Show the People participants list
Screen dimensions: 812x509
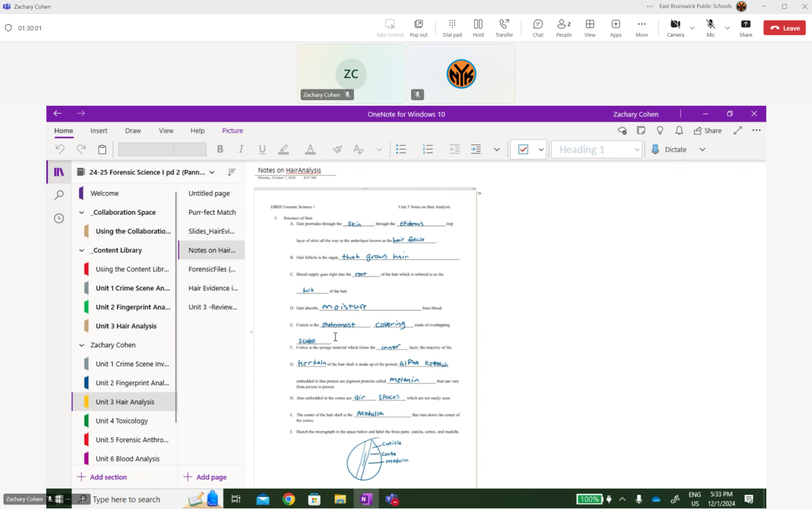click(x=563, y=28)
